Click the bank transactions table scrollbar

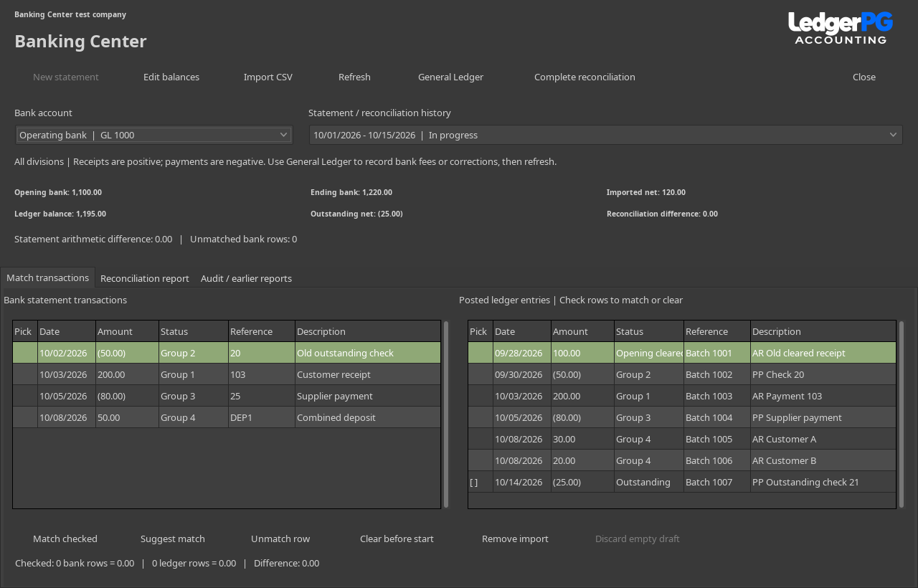[446, 414]
